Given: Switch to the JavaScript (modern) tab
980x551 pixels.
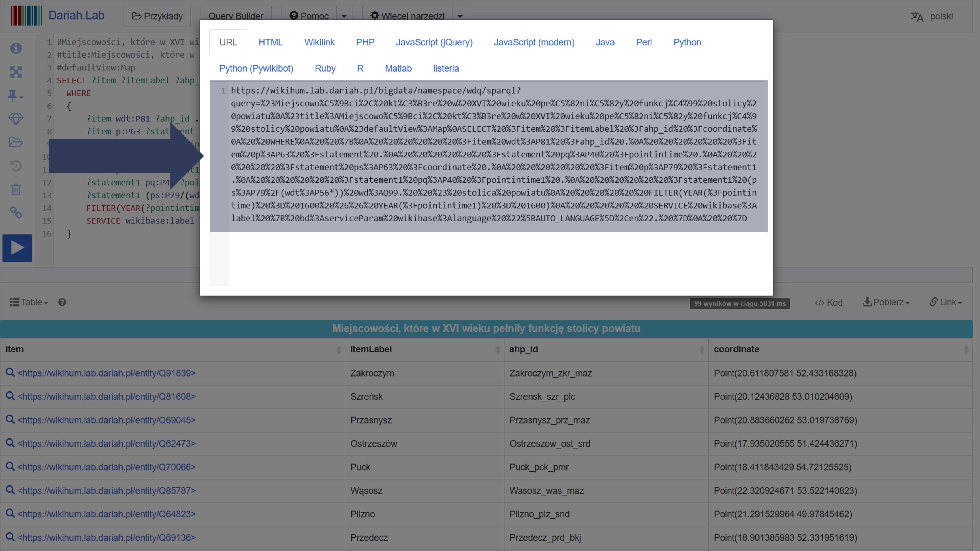Looking at the screenshot, I should click(534, 42).
